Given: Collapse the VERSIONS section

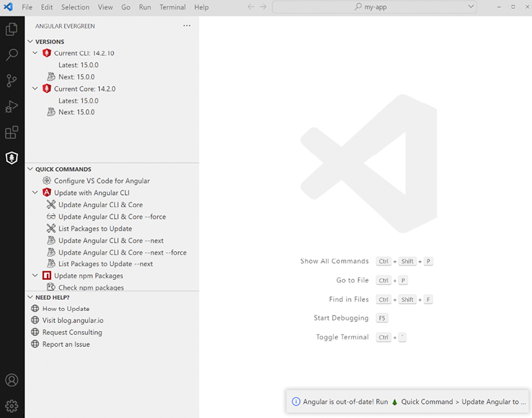Looking at the screenshot, I should click(30, 41).
